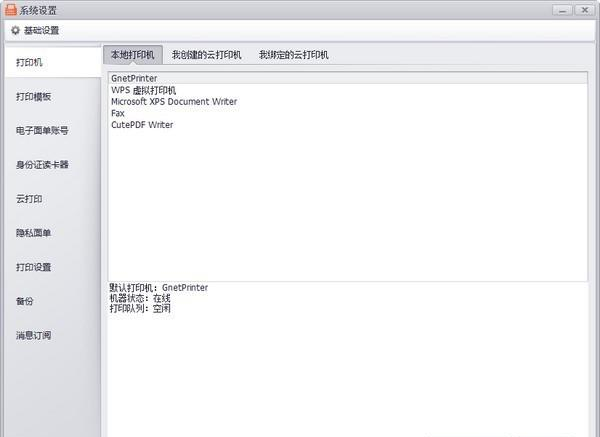Select CutePDF Writer in the list
Viewport: 600px width, 437px height.
pos(348,125)
